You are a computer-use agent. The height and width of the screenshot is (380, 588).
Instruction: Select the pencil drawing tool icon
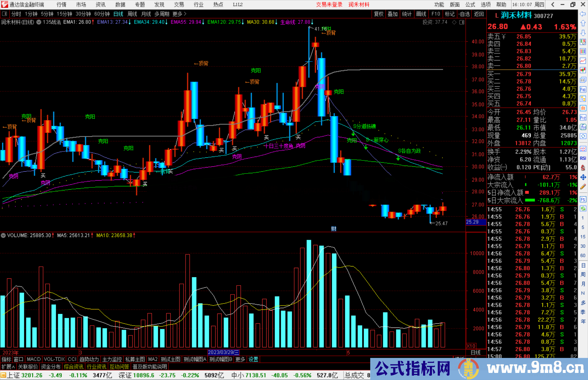583,187
